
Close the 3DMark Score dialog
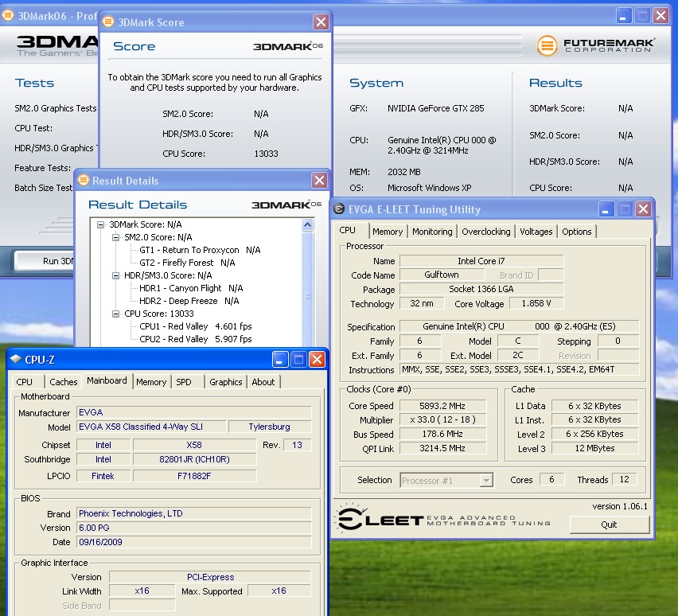pos(321,21)
